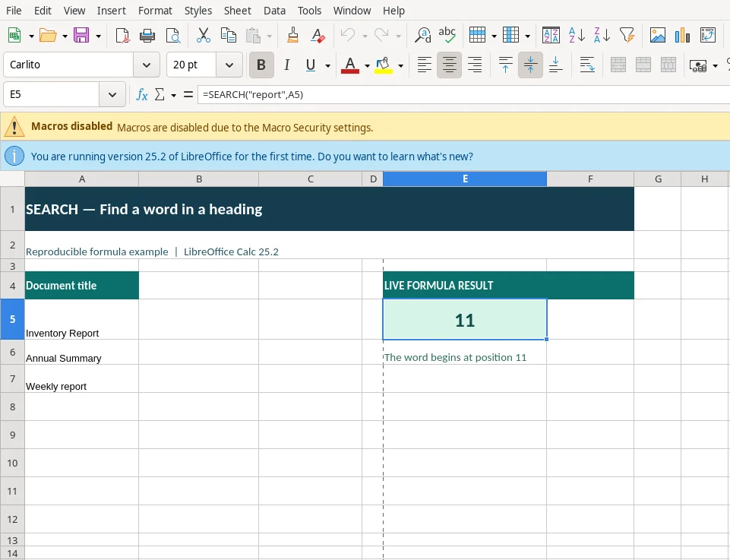Viewport: 730px width, 560px height.
Task: Open the Data menu
Action: [274, 10]
